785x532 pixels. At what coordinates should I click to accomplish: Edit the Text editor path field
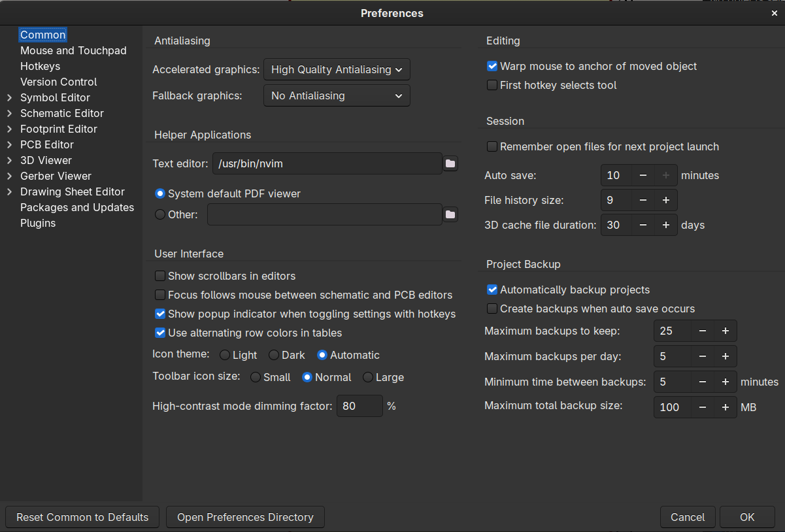tap(327, 163)
